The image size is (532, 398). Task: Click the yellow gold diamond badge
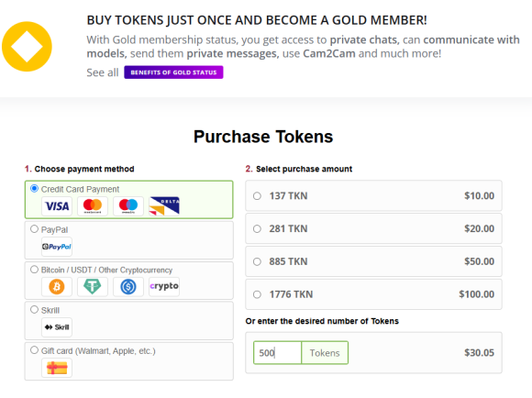click(27, 47)
